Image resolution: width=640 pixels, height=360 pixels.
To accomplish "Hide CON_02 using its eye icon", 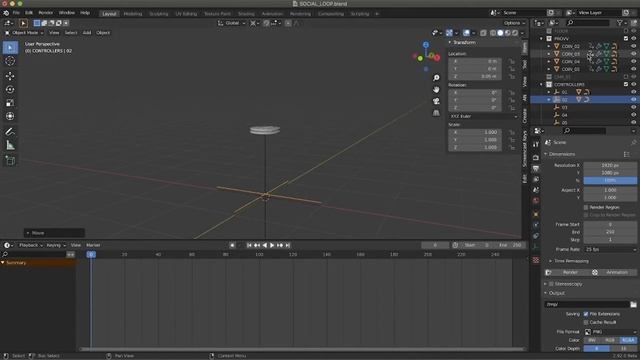I will click(x=633, y=46).
